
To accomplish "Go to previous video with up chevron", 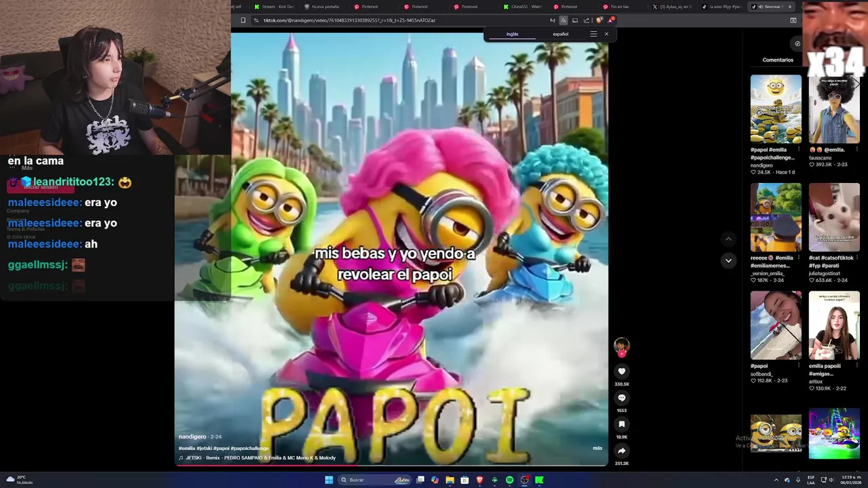I will (x=728, y=239).
